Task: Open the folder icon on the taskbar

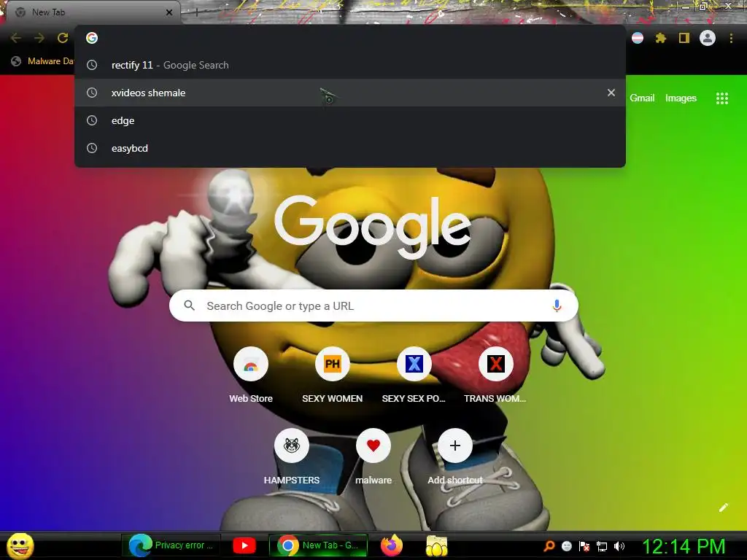Action: point(437,545)
